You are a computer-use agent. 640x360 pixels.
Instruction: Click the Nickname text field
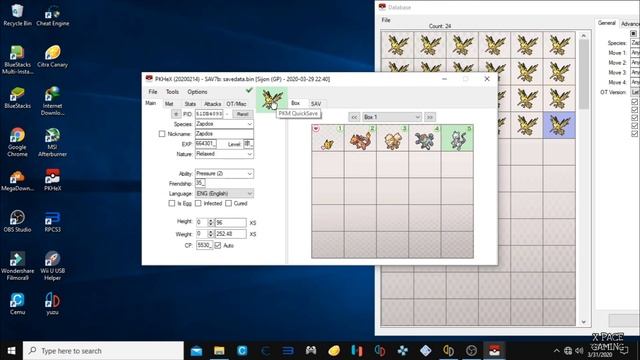point(224,134)
